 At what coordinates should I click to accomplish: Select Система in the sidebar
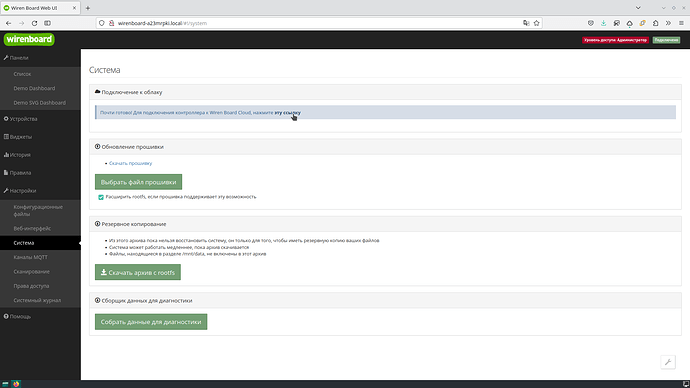tap(40, 243)
